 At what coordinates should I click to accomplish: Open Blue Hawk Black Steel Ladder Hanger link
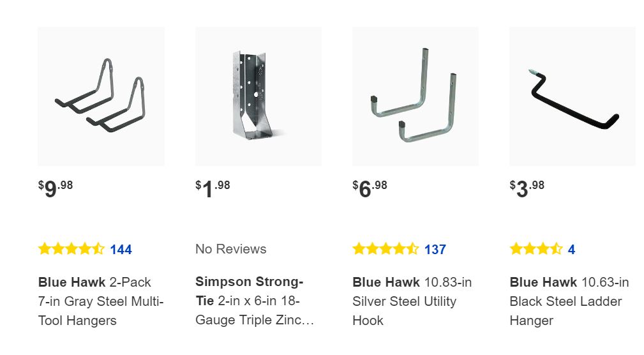pyautogui.click(x=569, y=301)
